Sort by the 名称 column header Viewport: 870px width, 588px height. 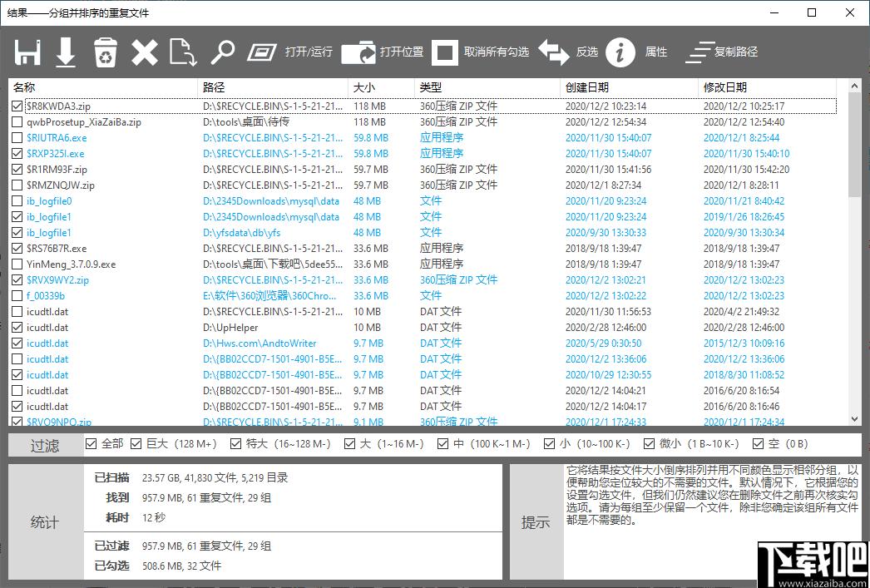[103, 87]
